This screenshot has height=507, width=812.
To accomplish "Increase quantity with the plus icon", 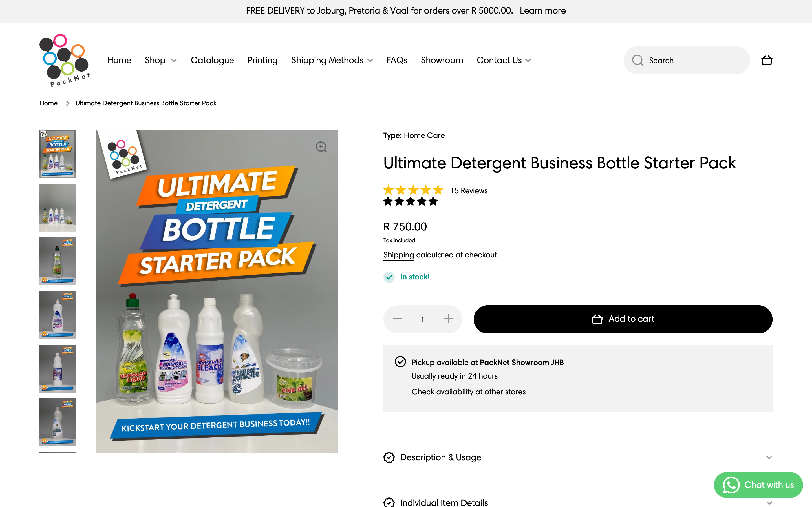I will (x=448, y=319).
